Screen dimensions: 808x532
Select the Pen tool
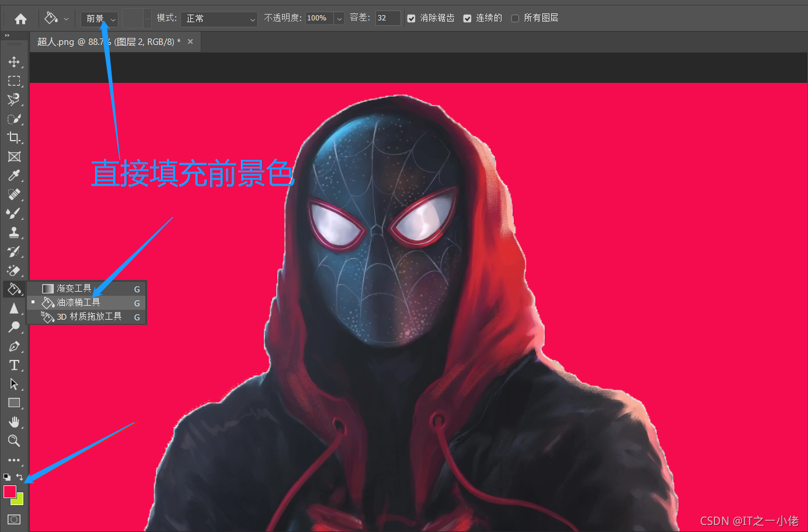[14, 346]
